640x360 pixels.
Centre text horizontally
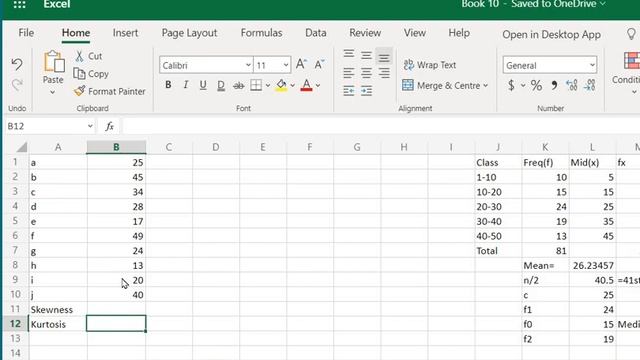click(366, 73)
